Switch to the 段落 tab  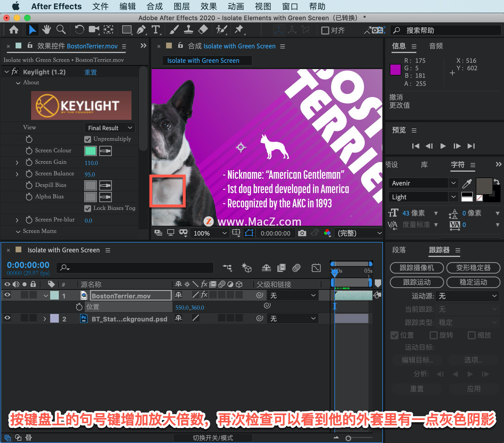pos(399,250)
